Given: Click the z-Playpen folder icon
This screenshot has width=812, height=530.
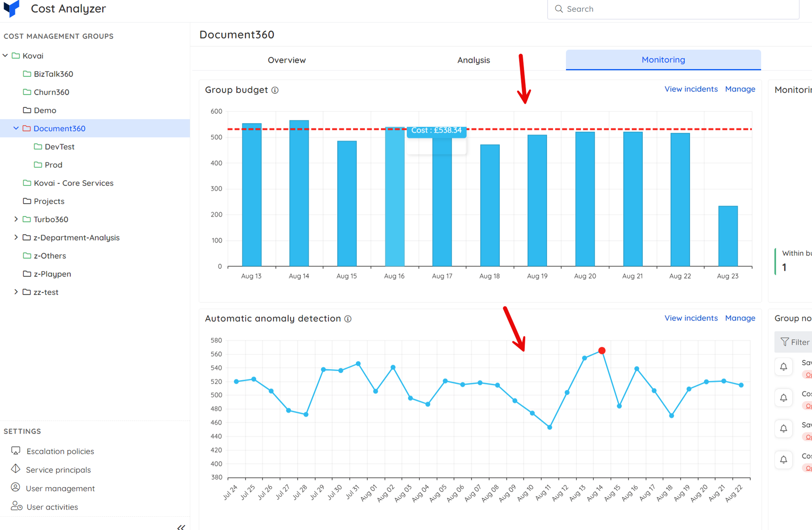Looking at the screenshot, I should point(27,274).
